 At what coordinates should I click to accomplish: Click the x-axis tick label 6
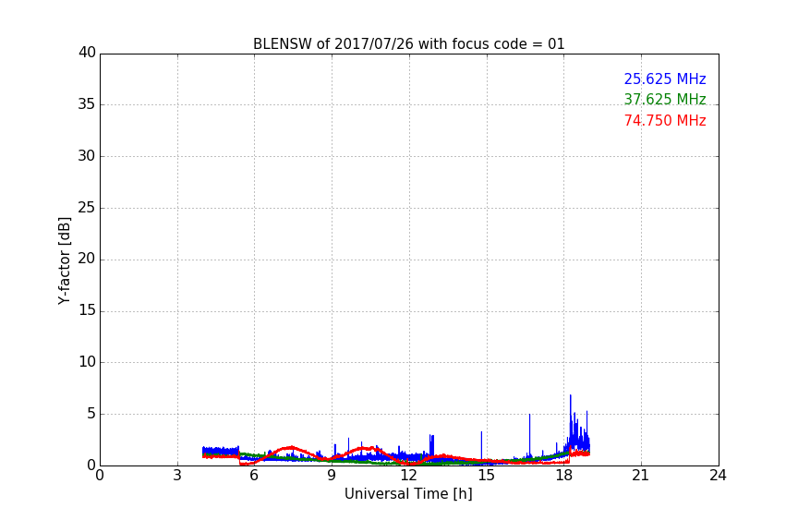[x=254, y=476]
